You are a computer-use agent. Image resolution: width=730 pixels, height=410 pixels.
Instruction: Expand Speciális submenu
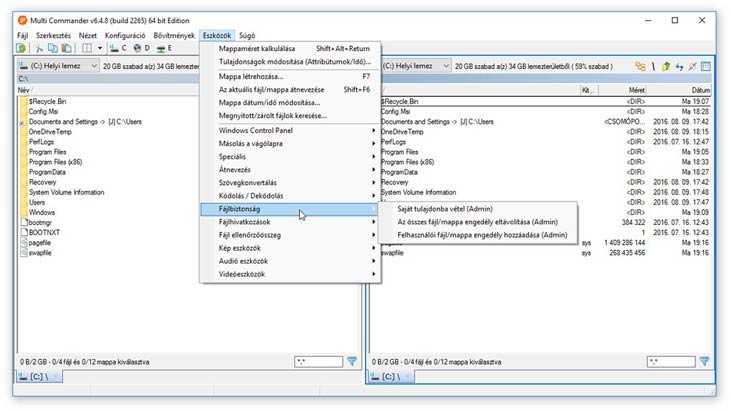pyautogui.click(x=291, y=156)
